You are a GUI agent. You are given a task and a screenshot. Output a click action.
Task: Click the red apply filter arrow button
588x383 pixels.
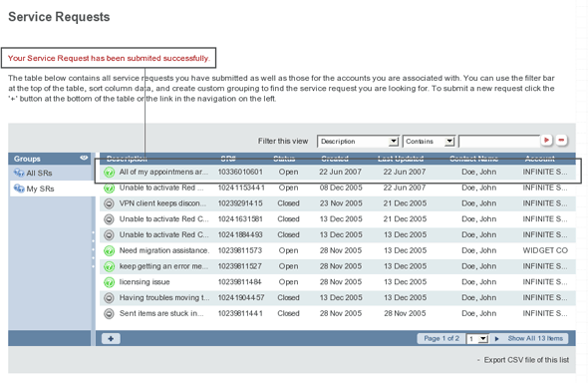pos(547,141)
